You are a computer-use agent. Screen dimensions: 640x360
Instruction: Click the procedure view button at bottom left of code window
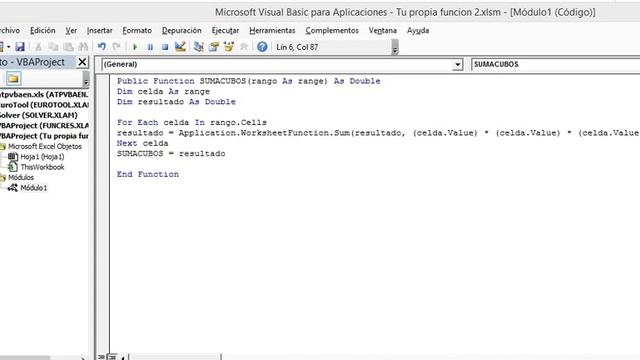101,357
